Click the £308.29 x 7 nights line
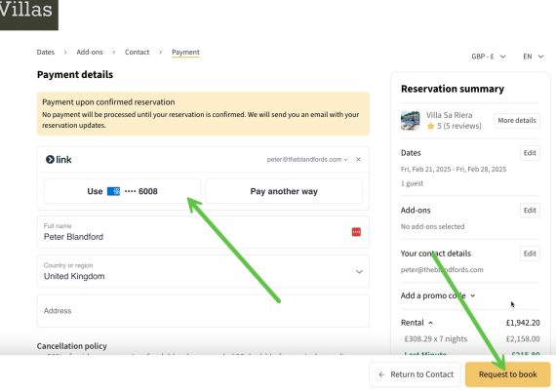 tap(436, 338)
